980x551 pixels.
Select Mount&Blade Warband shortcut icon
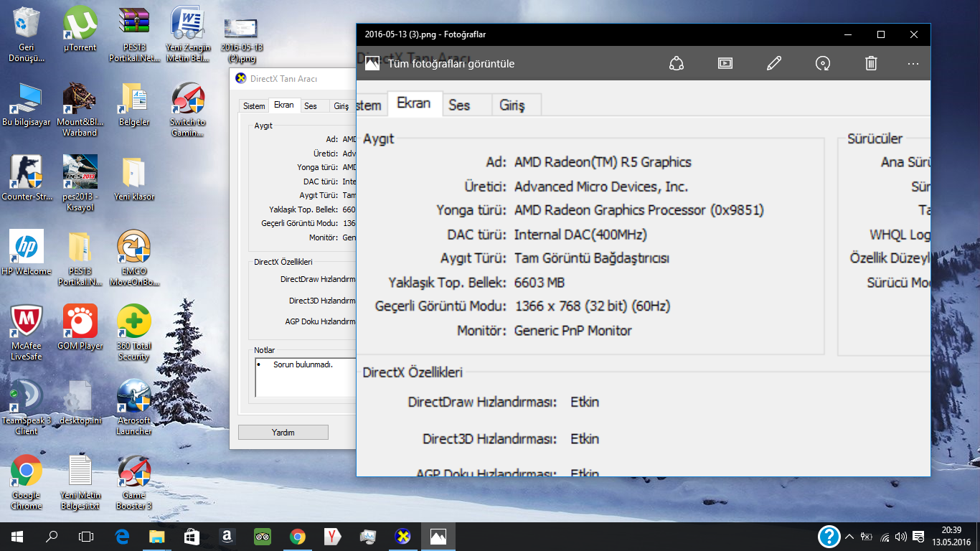80,109
